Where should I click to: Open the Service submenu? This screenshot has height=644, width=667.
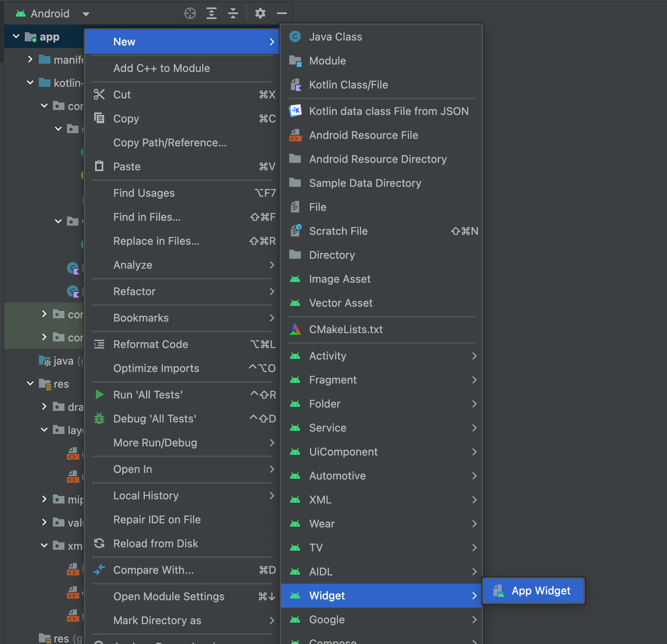click(x=381, y=428)
